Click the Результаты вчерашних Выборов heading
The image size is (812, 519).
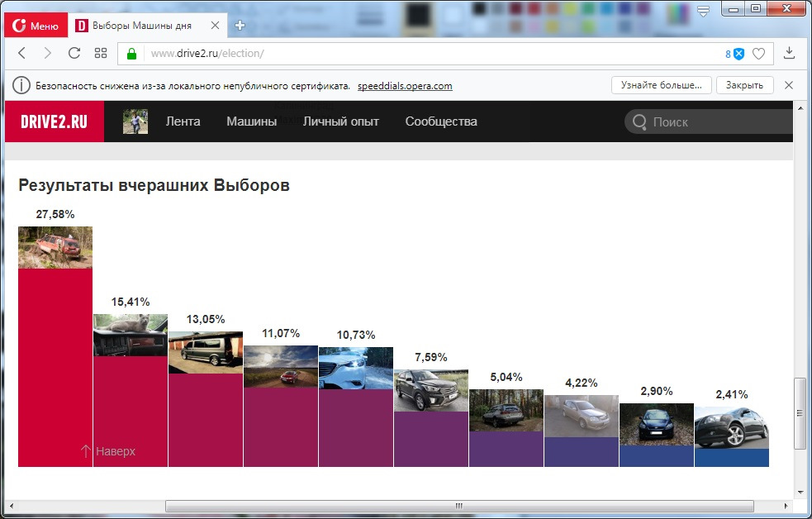tap(154, 185)
